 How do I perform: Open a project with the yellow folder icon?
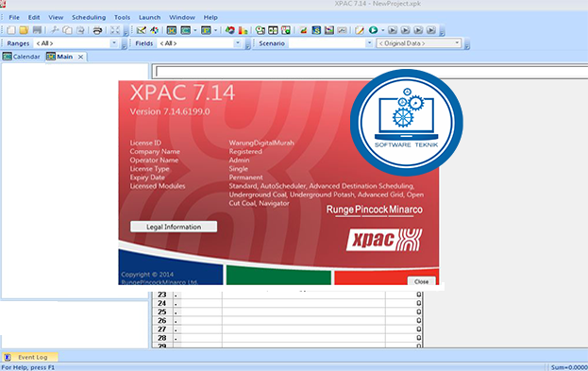24,30
